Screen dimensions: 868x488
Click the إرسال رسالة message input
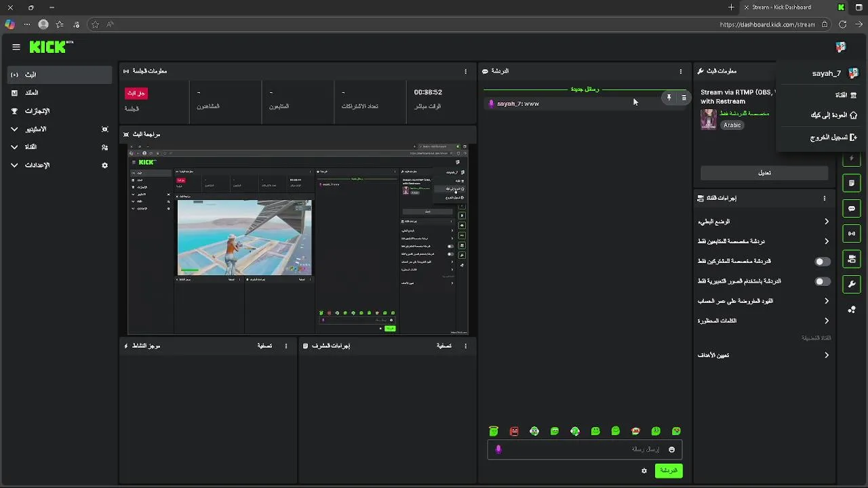(x=585, y=449)
